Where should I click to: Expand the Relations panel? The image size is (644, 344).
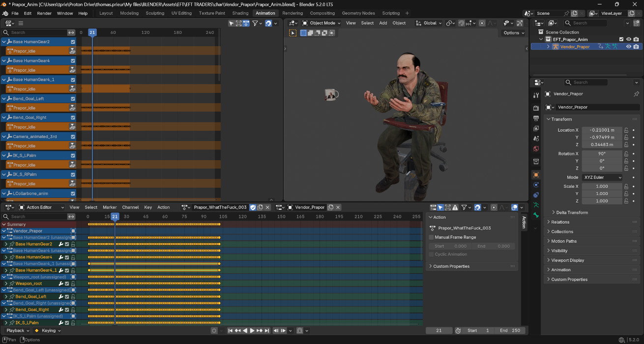tap(560, 222)
